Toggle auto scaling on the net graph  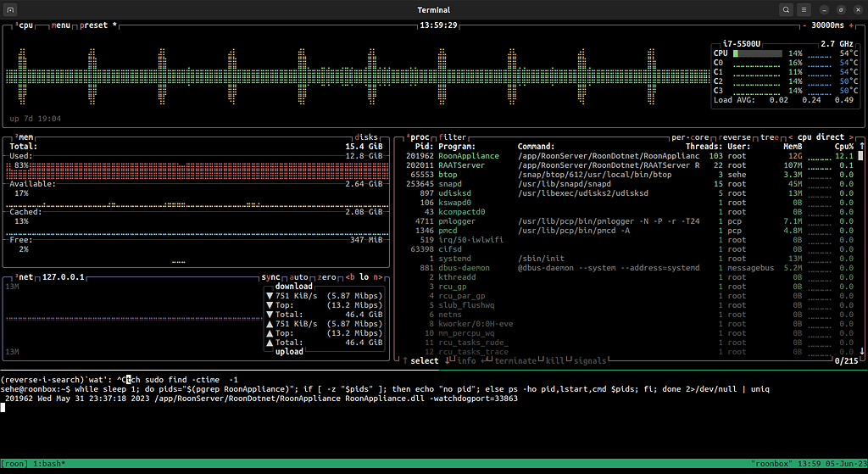(300, 277)
